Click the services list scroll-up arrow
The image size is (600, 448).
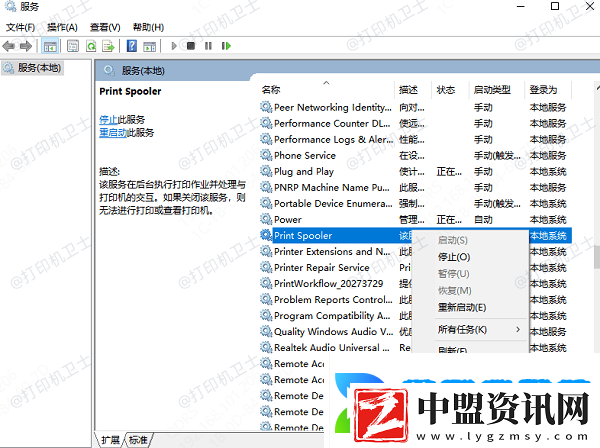point(598,88)
